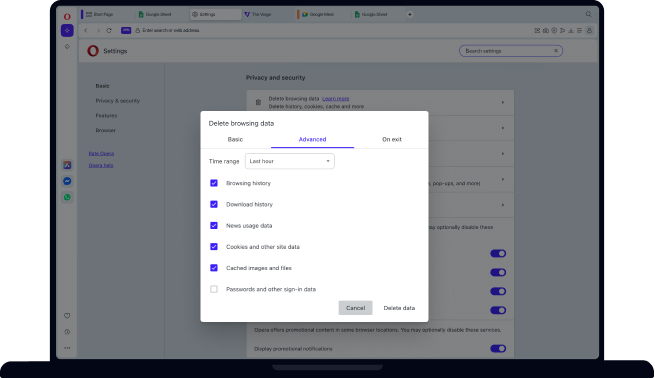The image size is (655, 378).
Task: Open the Time range dropdown
Action: click(289, 161)
